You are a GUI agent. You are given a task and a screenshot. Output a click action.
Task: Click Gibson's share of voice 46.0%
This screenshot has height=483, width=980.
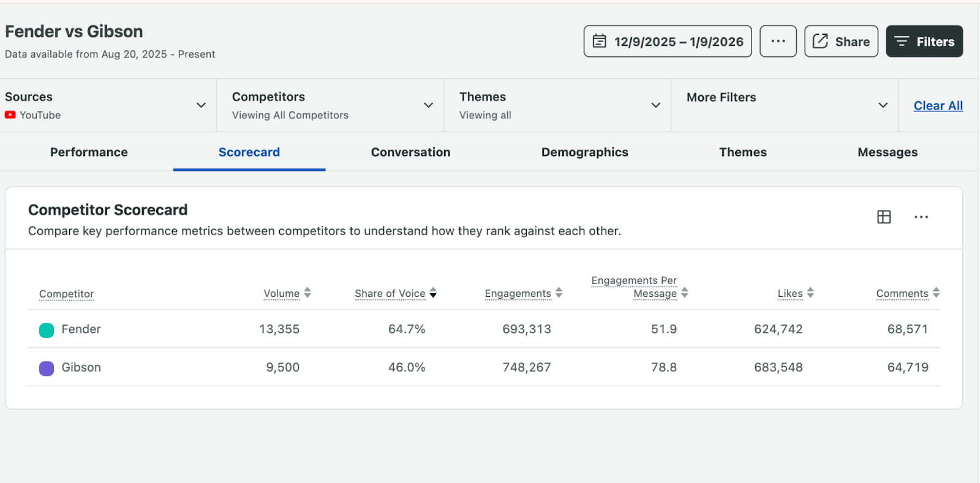tap(407, 367)
